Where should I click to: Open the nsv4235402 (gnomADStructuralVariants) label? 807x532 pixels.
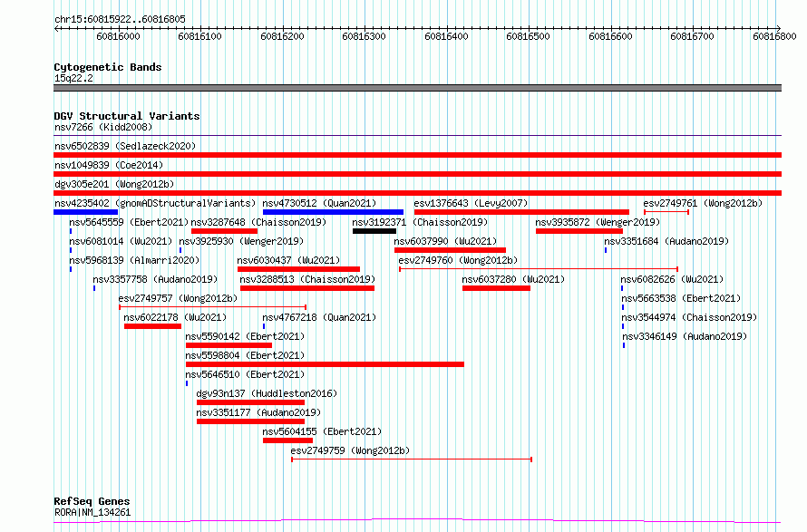point(155,203)
